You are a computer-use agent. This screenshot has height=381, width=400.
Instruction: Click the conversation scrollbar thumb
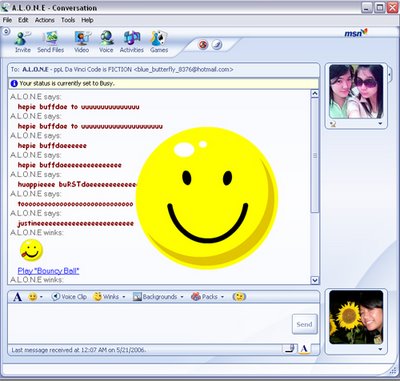[x=315, y=155]
